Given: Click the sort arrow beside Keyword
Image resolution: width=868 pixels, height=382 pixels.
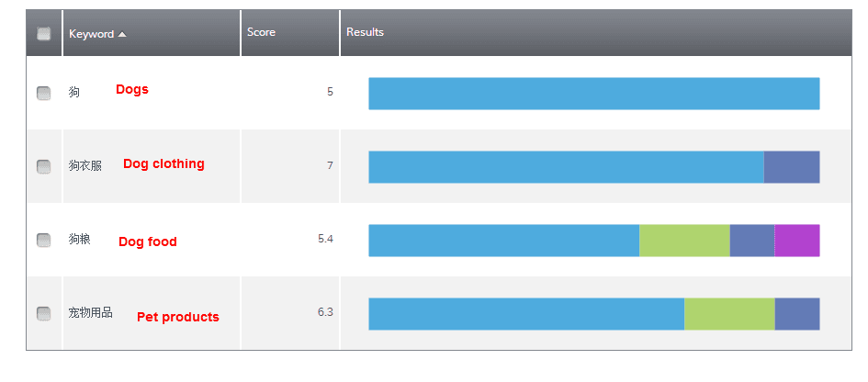Looking at the screenshot, I should coord(122,34).
